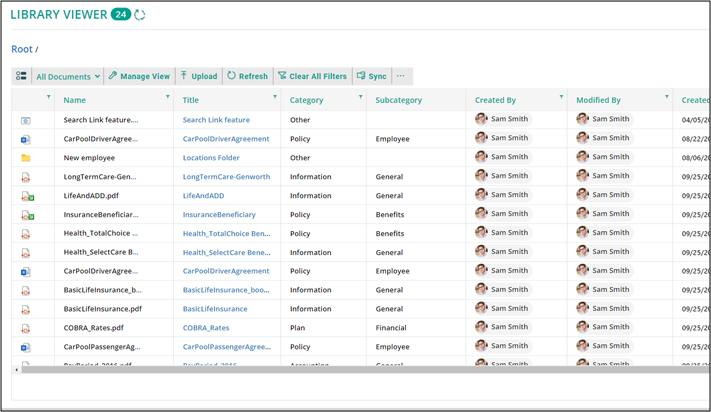The image size is (711, 412).
Task: Click 'Sam Smith' Created By in New employee row
Action: [x=510, y=157]
